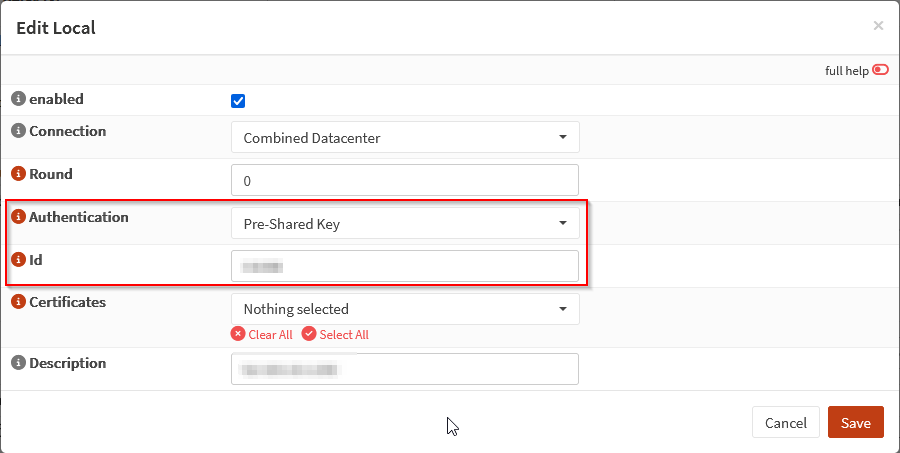Toggle the full help switch
Viewport: 900px width, 453px height.
coord(880,70)
